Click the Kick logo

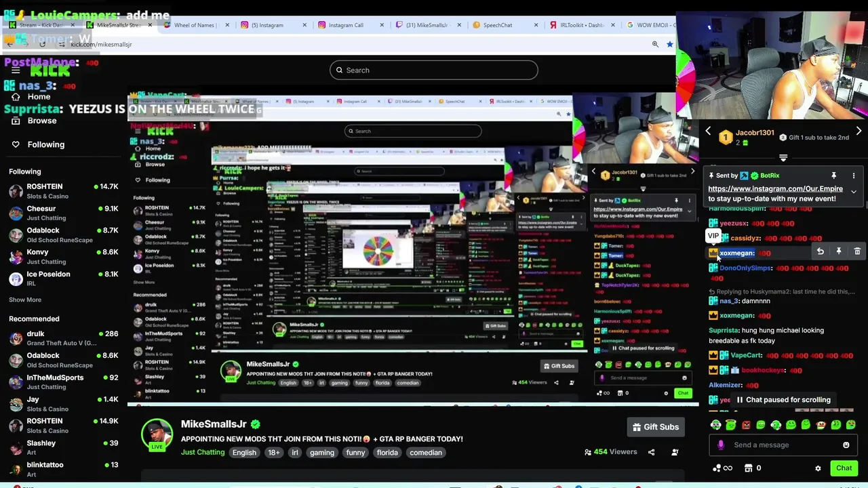tap(50, 70)
